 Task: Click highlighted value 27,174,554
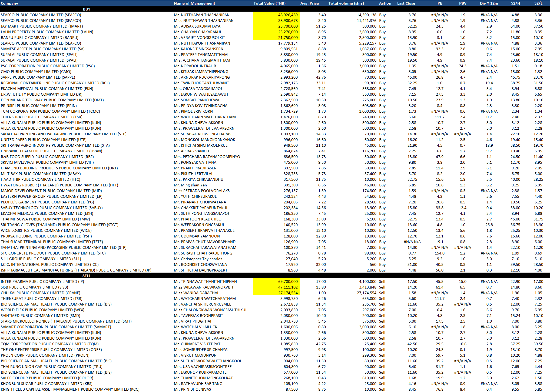[x=288, y=293]
